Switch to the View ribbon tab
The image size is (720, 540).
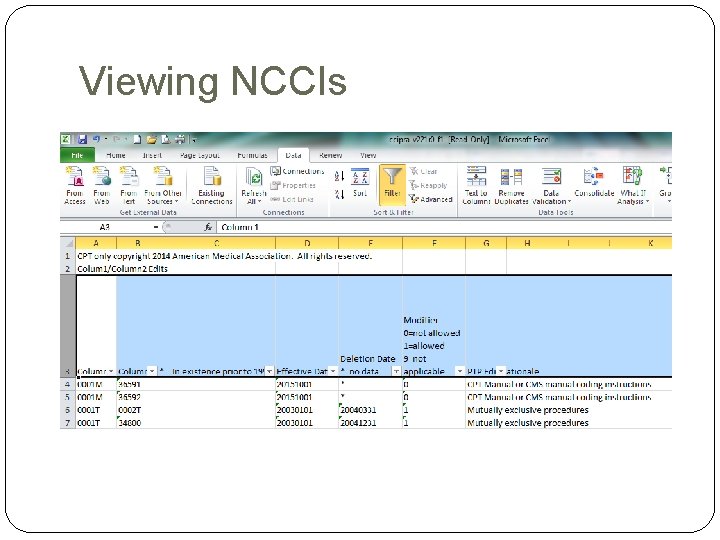[368, 155]
